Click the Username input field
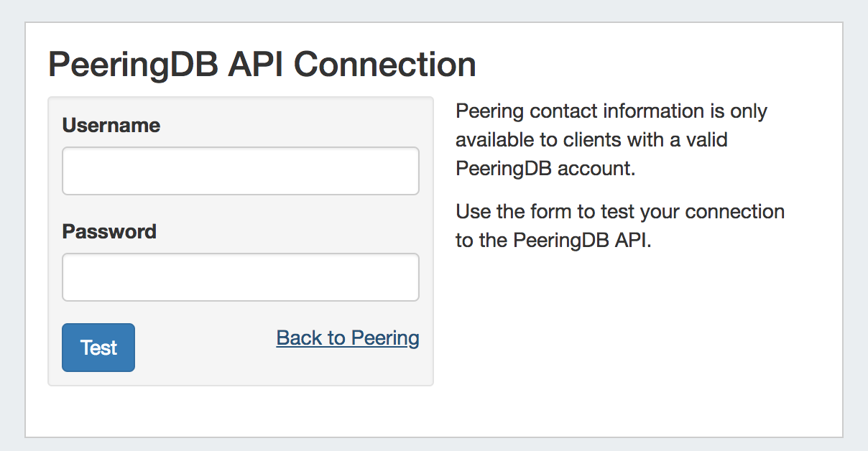The image size is (868, 451). pos(240,171)
